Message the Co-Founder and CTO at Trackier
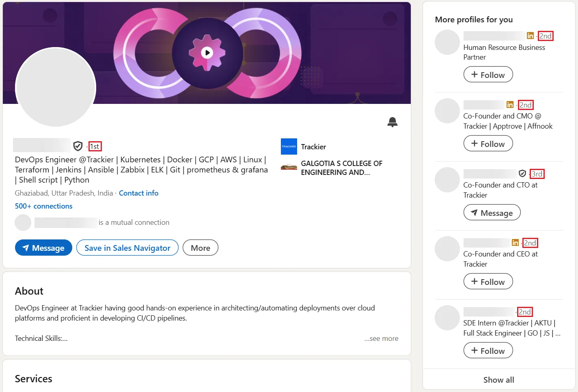The height and width of the screenshot is (392, 578). point(492,212)
